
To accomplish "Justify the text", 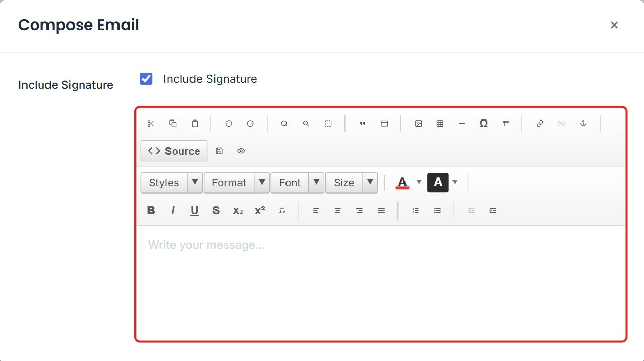I will pos(381,210).
